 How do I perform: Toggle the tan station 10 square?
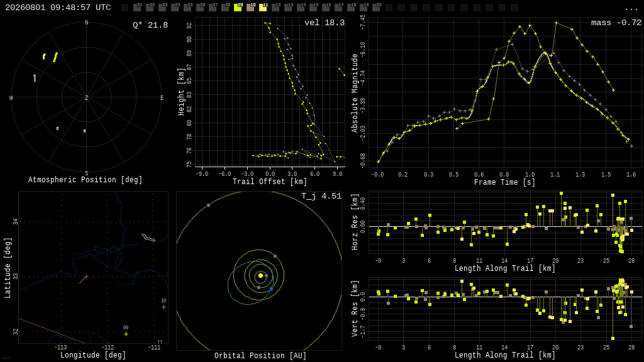coord(250,8)
